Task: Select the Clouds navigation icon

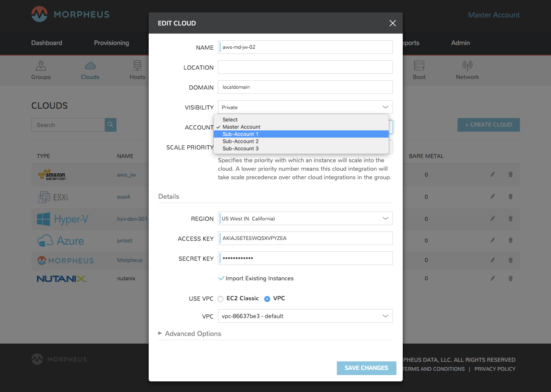Action: click(x=90, y=66)
